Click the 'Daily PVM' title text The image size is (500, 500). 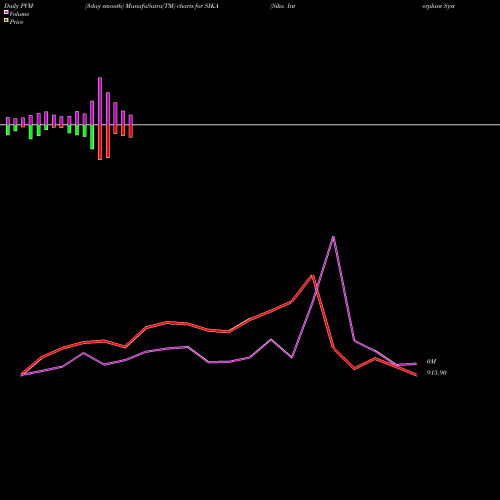point(19,6)
